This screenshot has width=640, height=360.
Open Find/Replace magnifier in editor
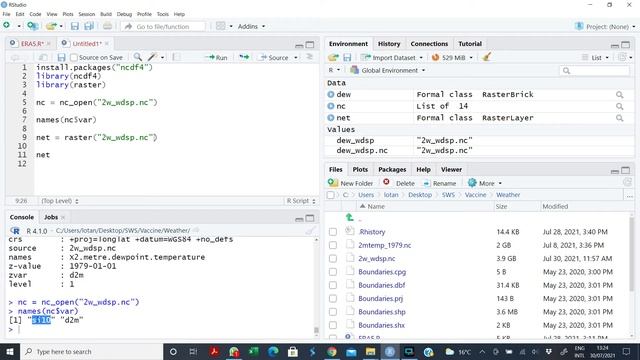138,57
